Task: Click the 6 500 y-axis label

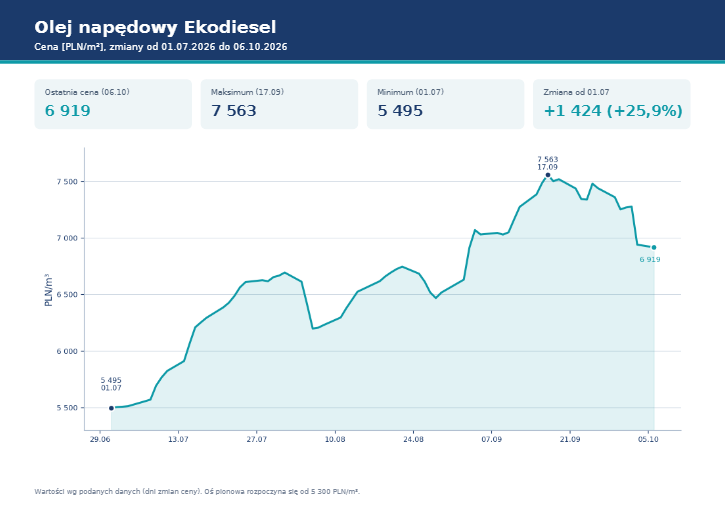Action: coord(68,295)
